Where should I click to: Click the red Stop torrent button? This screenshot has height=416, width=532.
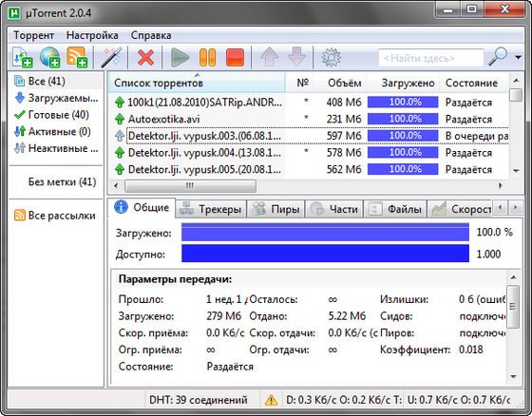pos(235,57)
